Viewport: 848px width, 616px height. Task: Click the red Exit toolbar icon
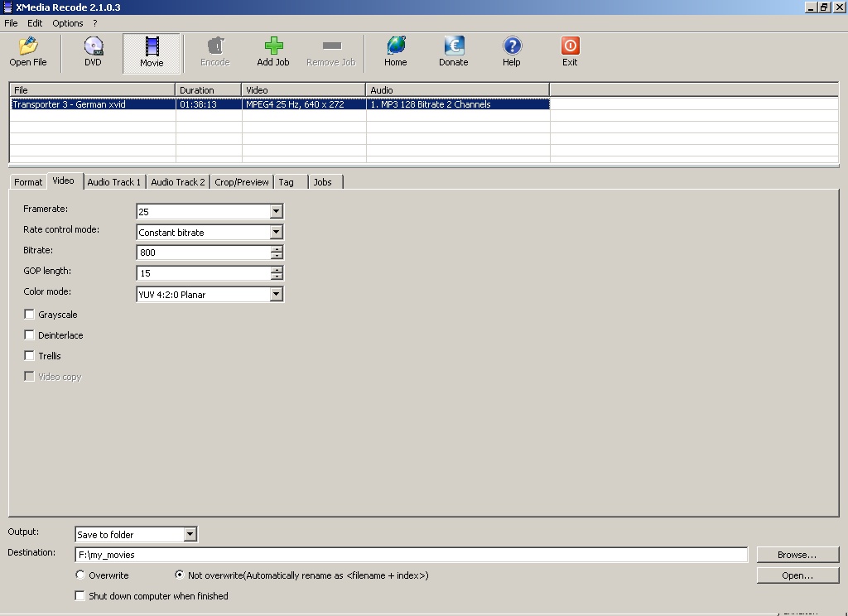click(x=570, y=46)
